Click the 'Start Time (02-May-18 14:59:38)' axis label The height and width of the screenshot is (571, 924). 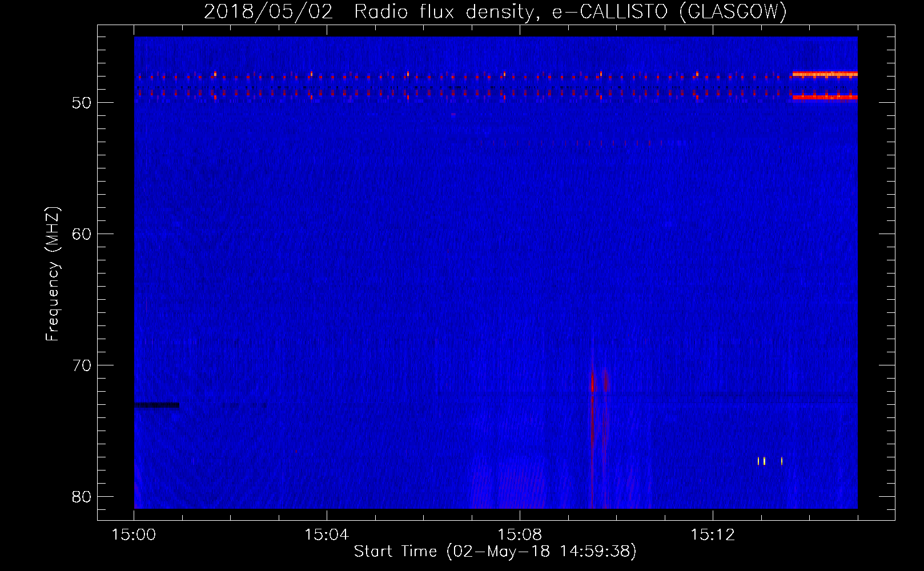click(495, 551)
